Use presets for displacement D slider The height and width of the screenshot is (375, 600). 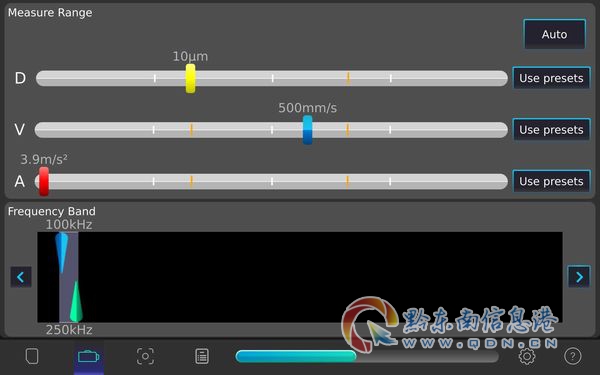[x=551, y=78]
